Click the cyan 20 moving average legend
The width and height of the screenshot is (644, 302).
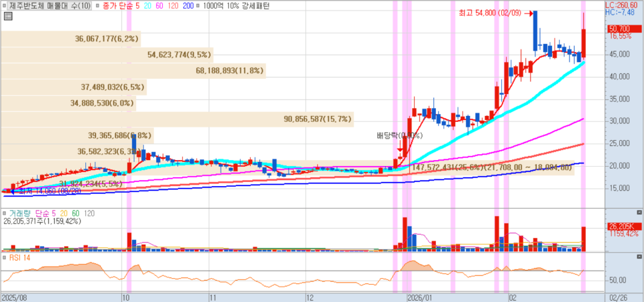click(147, 6)
